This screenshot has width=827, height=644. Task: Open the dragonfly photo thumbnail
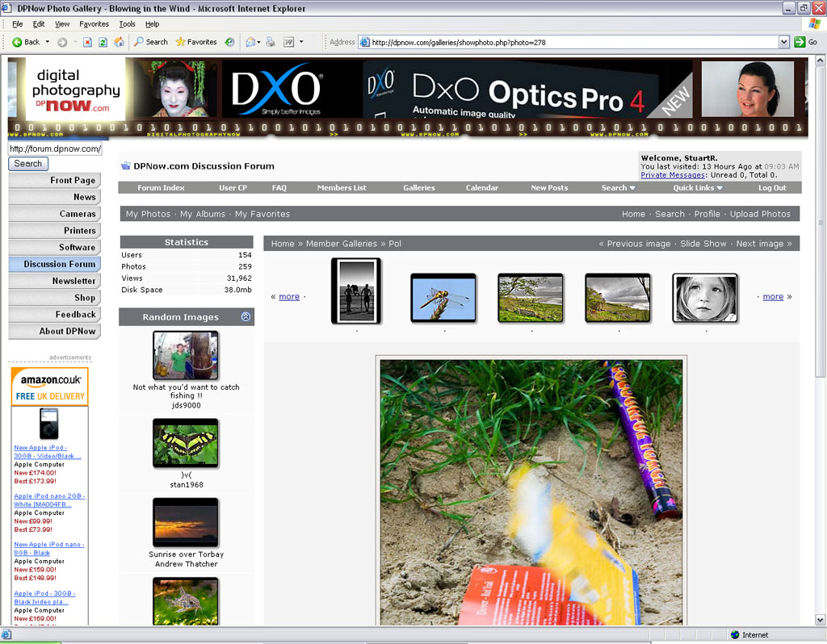point(443,298)
